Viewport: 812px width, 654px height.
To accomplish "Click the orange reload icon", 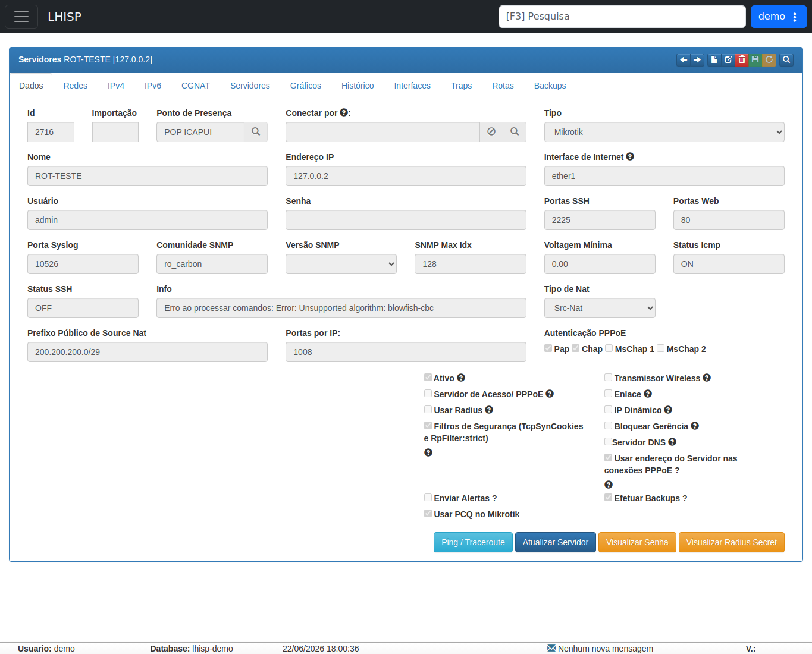I will pyautogui.click(x=769, y=59).
